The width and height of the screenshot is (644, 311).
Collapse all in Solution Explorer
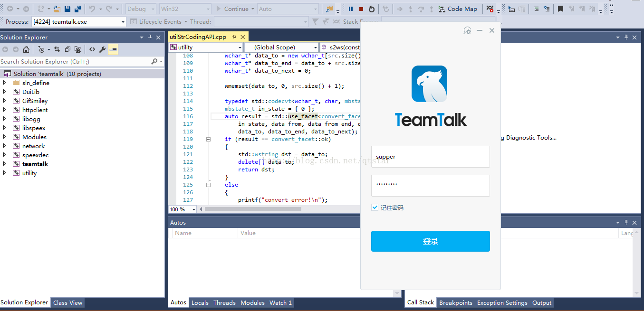point(67,49)
